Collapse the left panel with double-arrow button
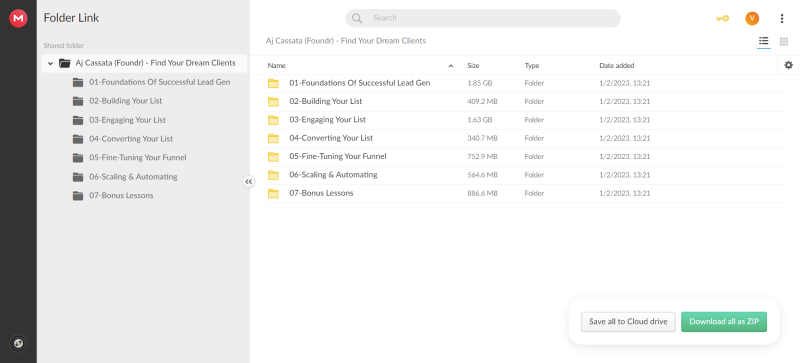Viewport: 800px width, 363px height. [248, 181]
